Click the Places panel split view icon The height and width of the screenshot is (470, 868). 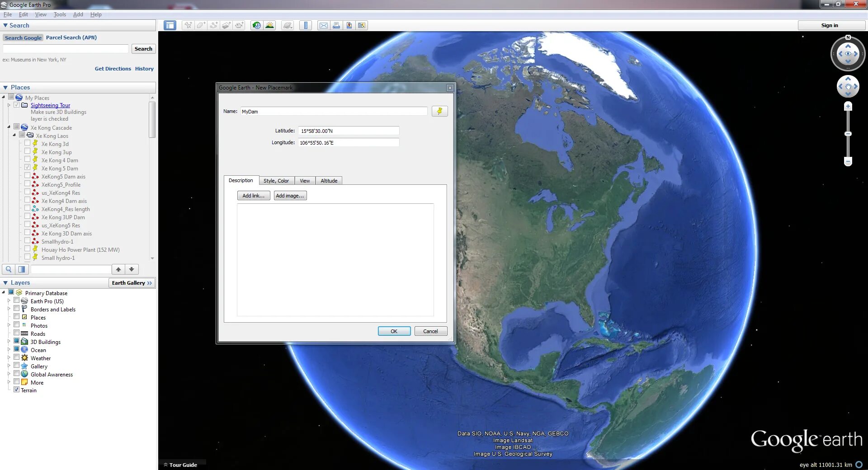(21, 269)
